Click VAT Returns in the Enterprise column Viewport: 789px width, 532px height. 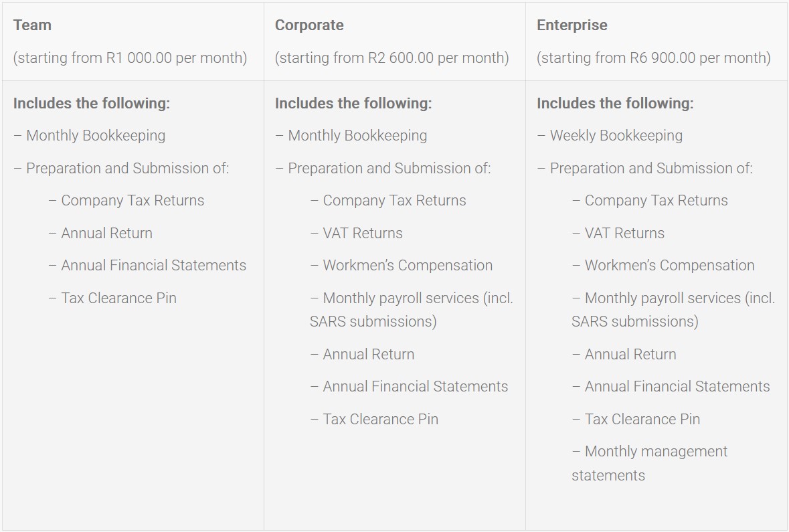point(624,234)
